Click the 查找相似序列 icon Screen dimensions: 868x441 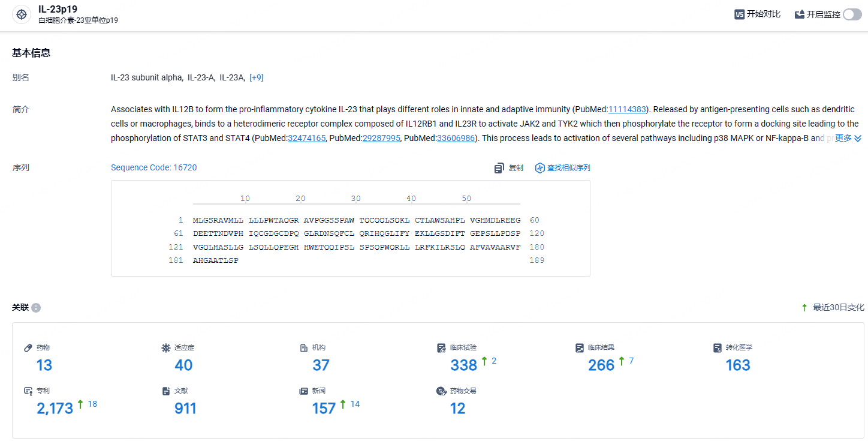540,168
